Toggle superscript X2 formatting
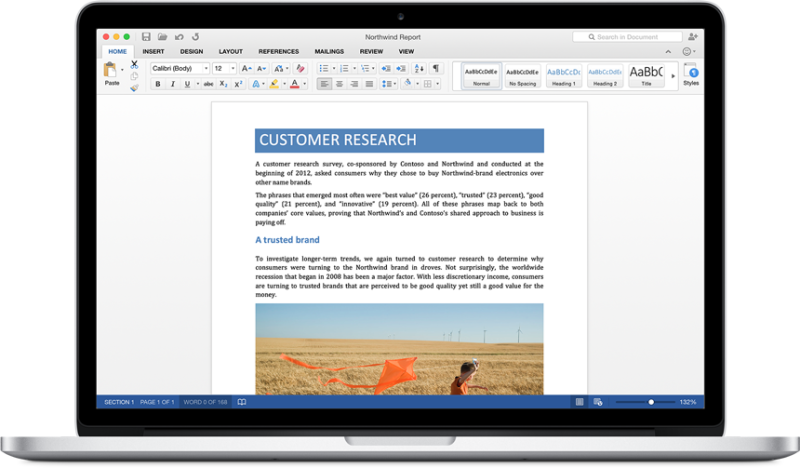The width and height of the screenshot is (800, 468). (238, 84)
